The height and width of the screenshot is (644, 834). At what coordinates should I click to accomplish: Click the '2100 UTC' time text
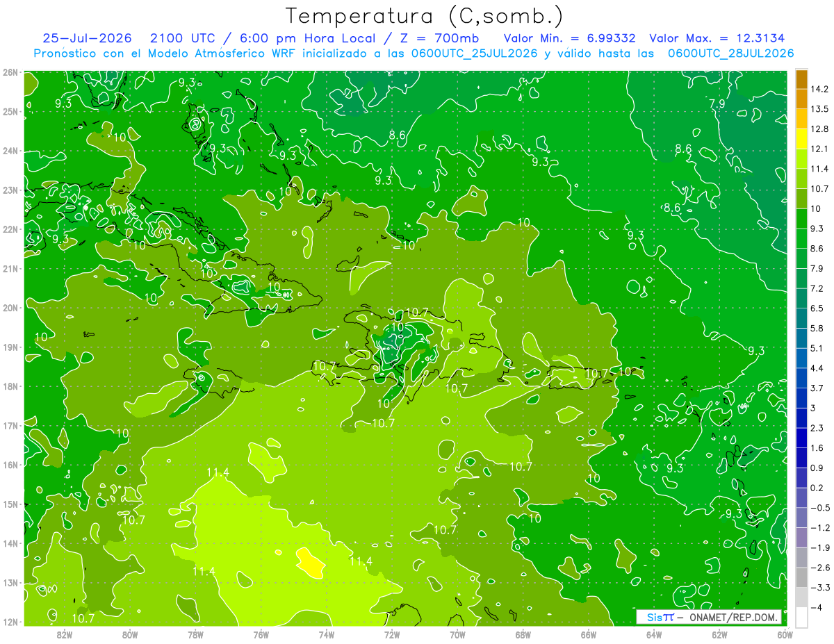(183, 38)
